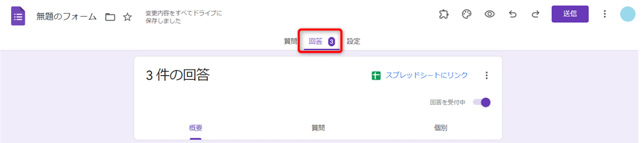The height and width of the screenshot is (143, 644).
Task: Open the Google Forms home icon
Action: tap(18, 16)
